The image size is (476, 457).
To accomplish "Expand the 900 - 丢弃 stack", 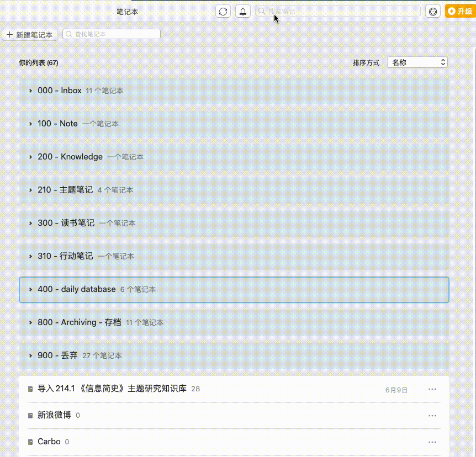I will 30,355.
